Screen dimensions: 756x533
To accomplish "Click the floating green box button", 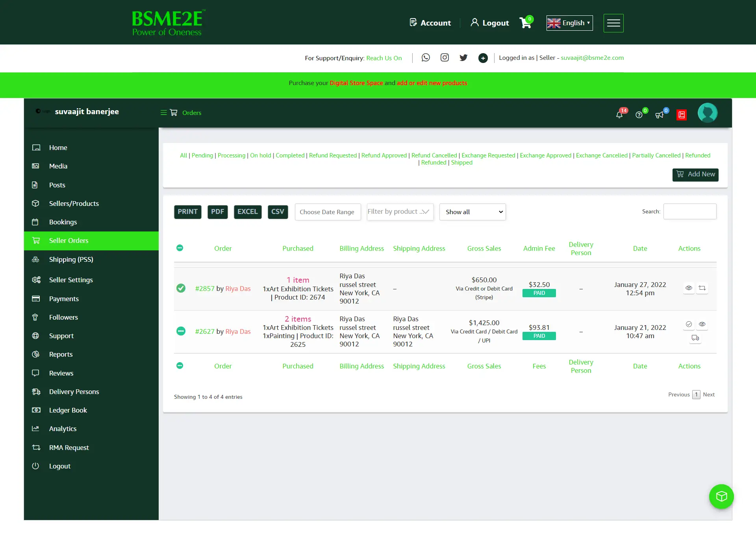I will tap(721, 496).
